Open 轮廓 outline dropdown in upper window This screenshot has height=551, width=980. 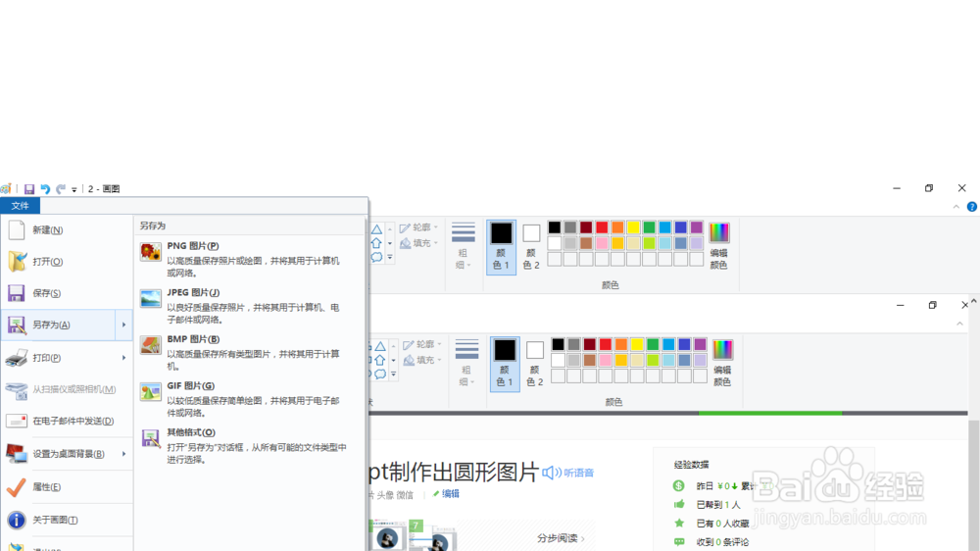[x=418, y=227]
